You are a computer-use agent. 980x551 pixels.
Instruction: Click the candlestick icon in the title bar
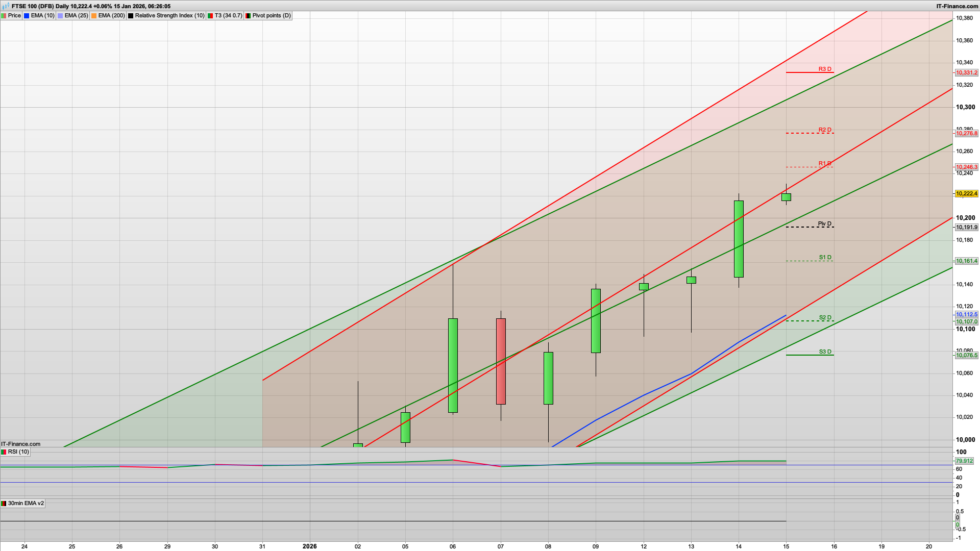click(x=5, y=6)
